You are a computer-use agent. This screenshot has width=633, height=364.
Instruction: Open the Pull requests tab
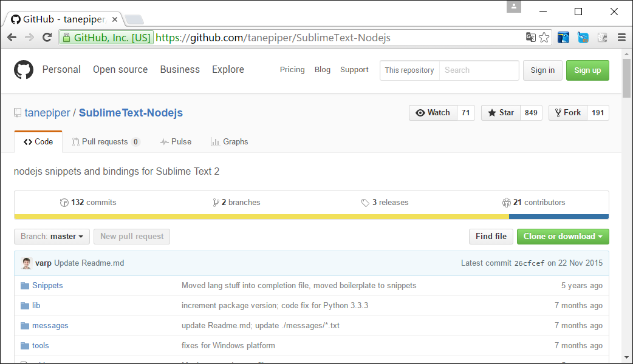(x=106, y=142)
